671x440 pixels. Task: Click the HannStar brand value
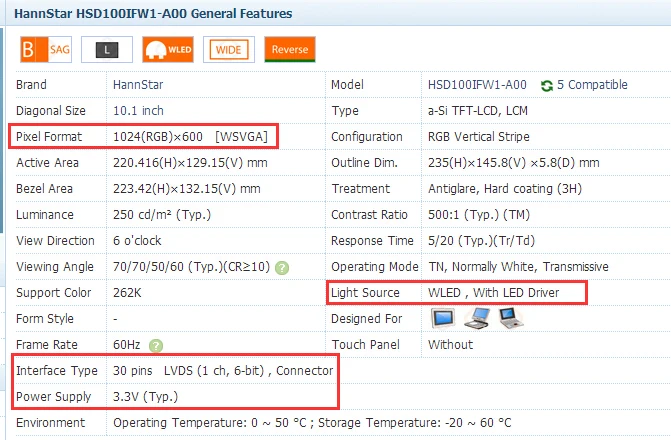click(x=138, y=85)
